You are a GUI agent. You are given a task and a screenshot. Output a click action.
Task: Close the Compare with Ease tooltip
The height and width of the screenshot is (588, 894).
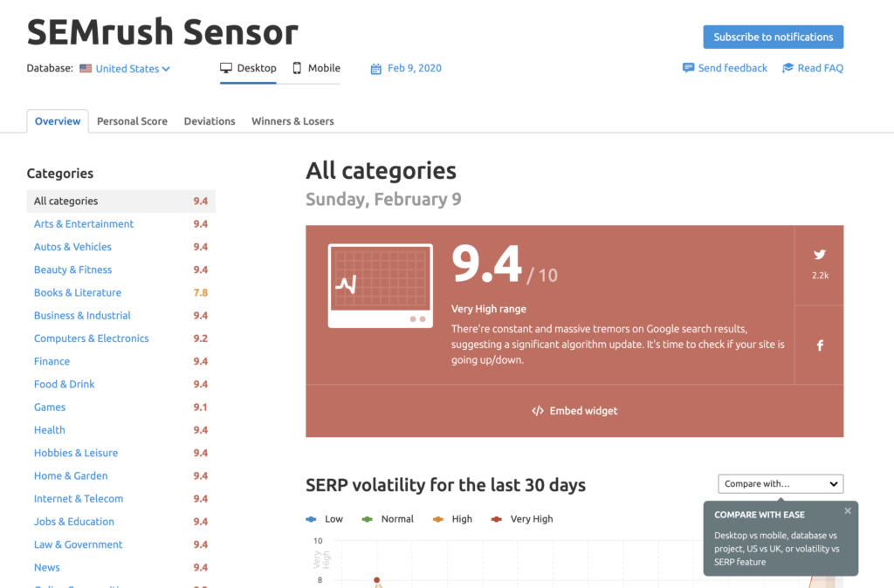[848, 511]
